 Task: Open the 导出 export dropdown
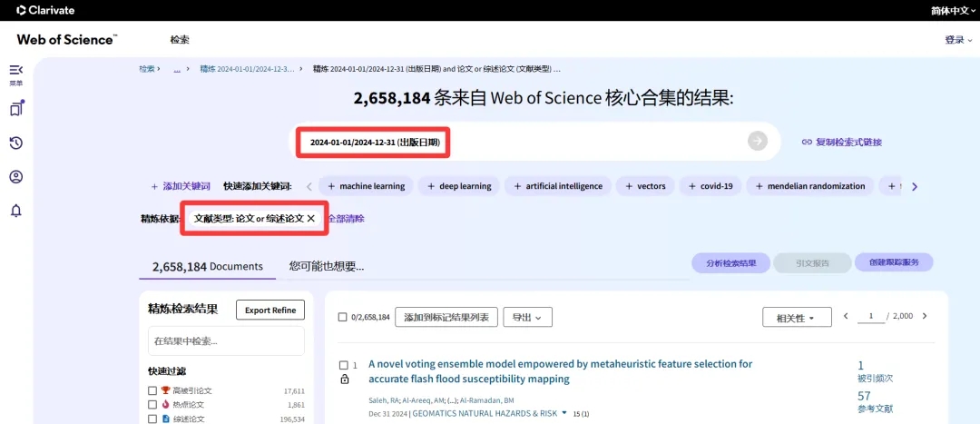527,317
